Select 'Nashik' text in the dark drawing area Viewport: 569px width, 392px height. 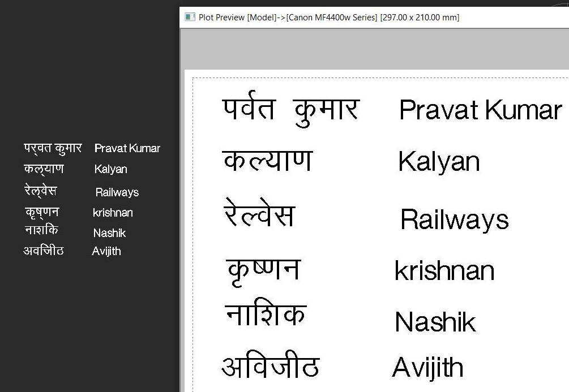(x=109, y=233)
